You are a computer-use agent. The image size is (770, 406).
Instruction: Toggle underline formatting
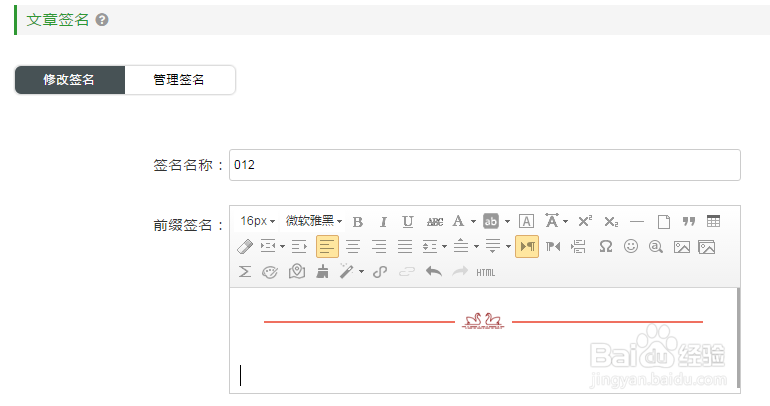pos(408,222)
